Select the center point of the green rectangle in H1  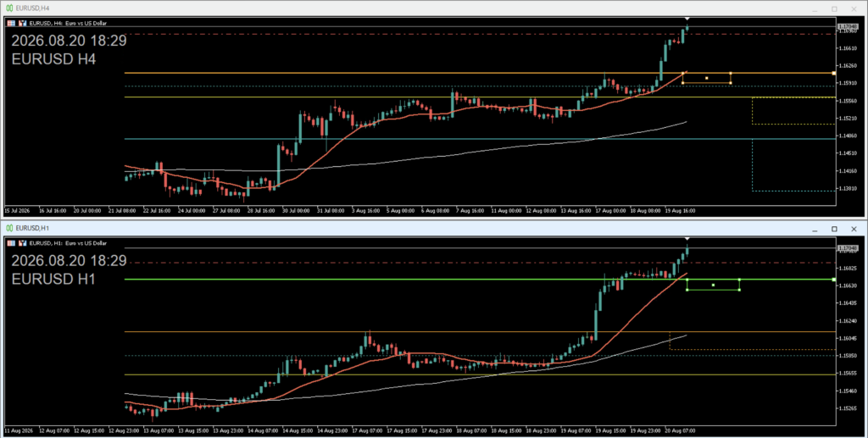click(x=713, y=285)
